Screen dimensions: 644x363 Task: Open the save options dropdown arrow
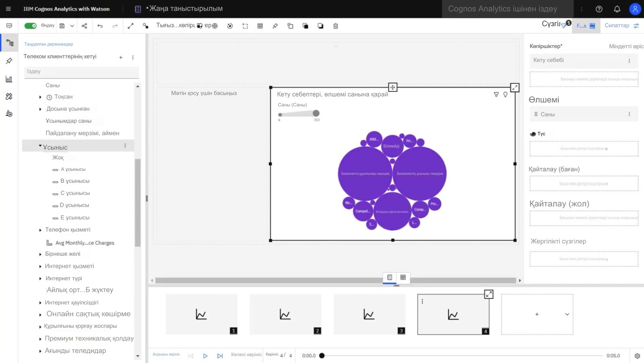[72, 26]
